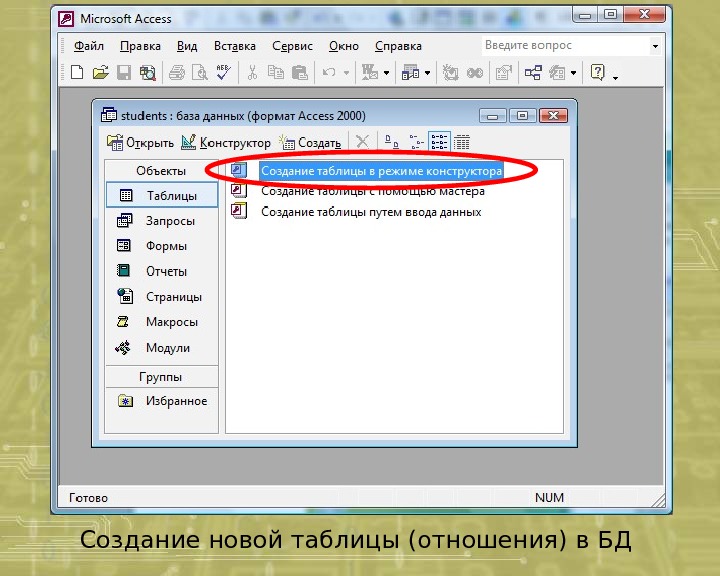Click the Cut scissors icon
The height and width of the screenshot is (576, 720).
252,73
